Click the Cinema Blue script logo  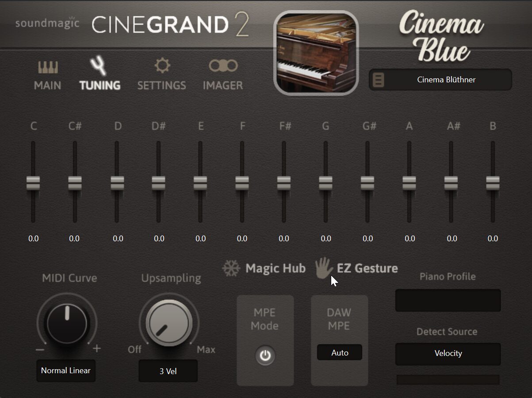[x=441, y=36]
